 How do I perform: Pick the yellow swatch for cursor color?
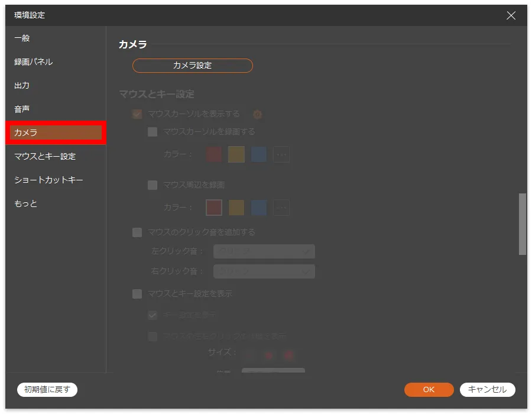[236, 154]
